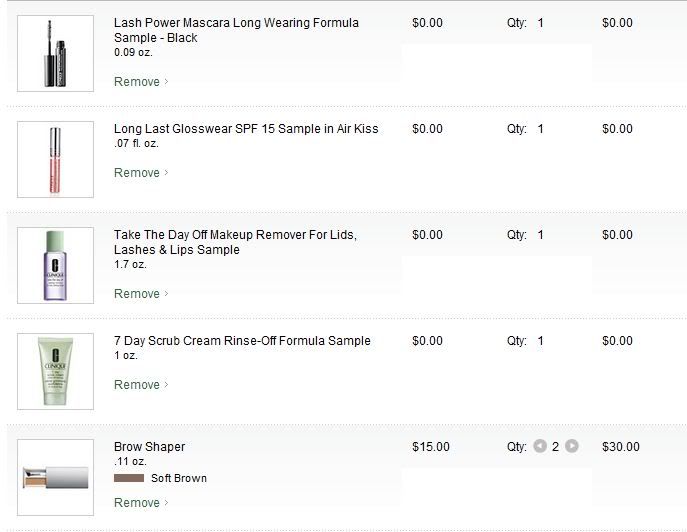Remove the 7 Day Scrub Cream sample
This screenshot has width=687, height=532.
137,385
